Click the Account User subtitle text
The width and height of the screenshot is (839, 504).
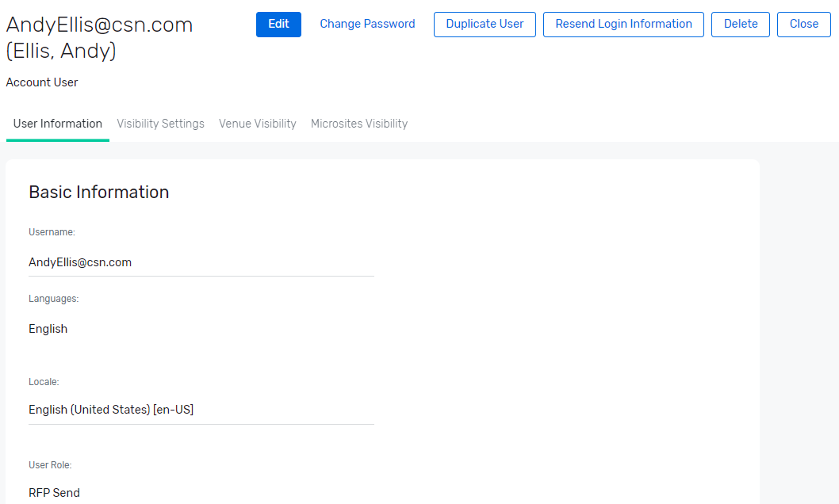[42, 82]
